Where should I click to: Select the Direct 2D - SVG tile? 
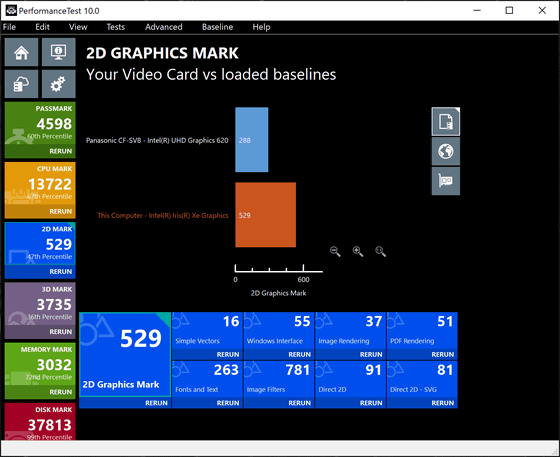422,379
